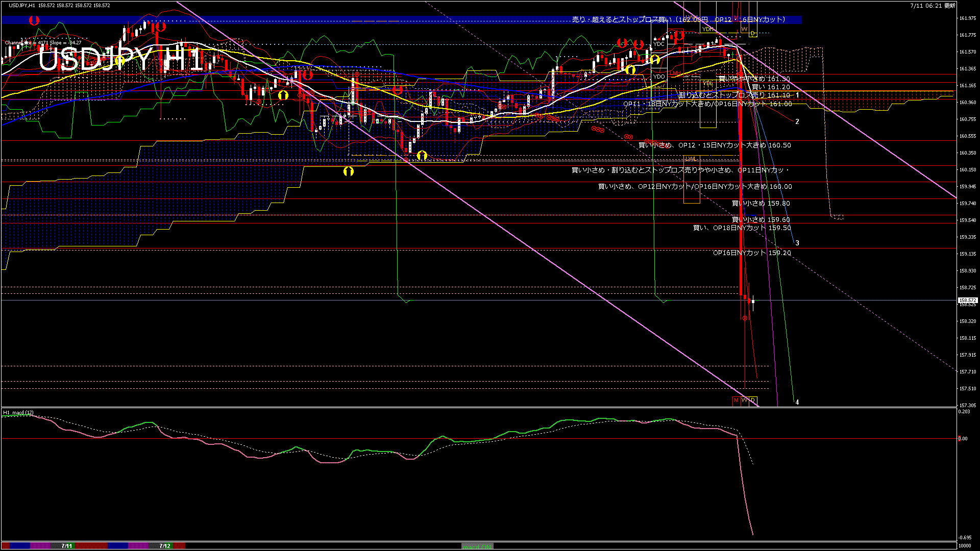Click the yellow D box at chart bottom
Image resolution: width=980 pixels, height=551 pixels.
coord(753,400)
